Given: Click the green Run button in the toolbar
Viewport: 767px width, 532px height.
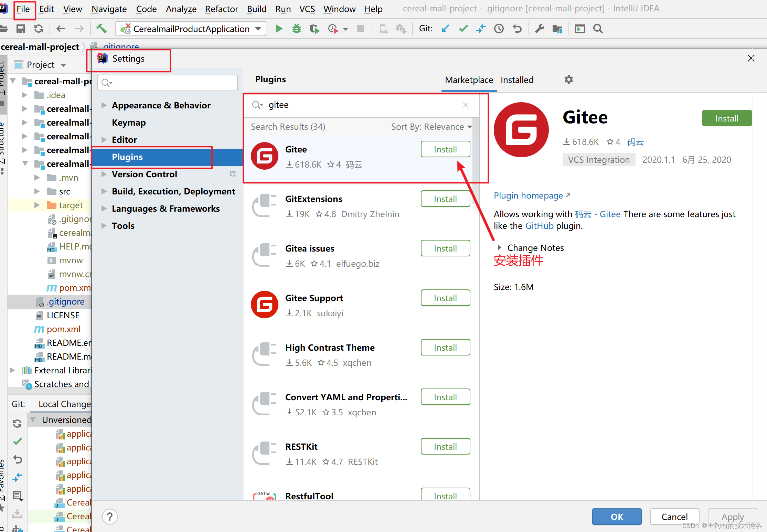Looking at the screenshot, I should (x=279, y=29).
